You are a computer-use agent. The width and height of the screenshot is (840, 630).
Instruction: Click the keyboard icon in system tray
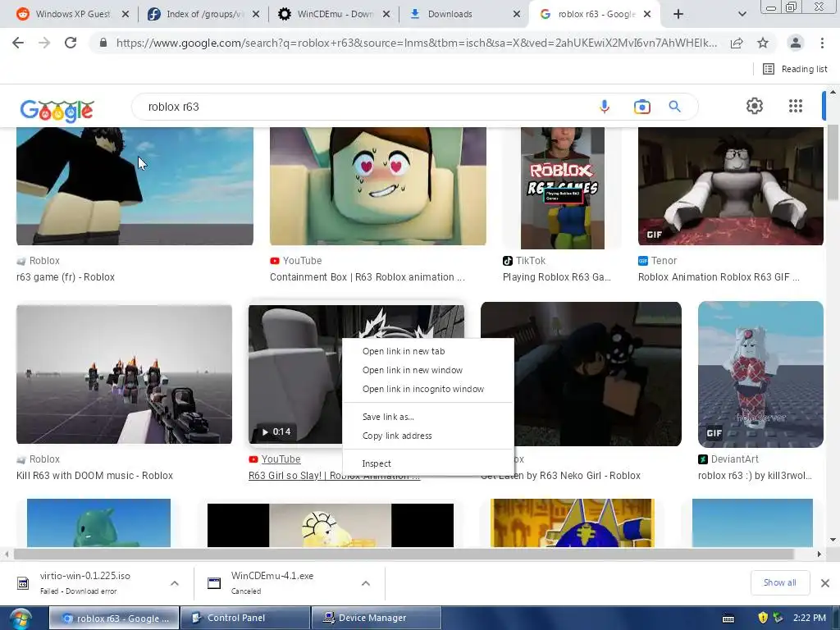[728, 619]
